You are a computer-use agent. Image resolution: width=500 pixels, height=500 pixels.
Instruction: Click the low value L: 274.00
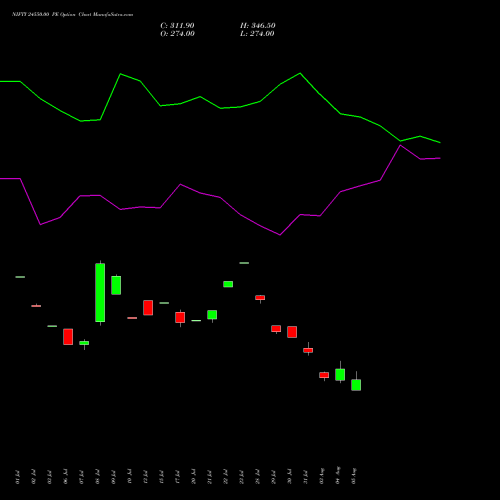(x=257, y=34)
